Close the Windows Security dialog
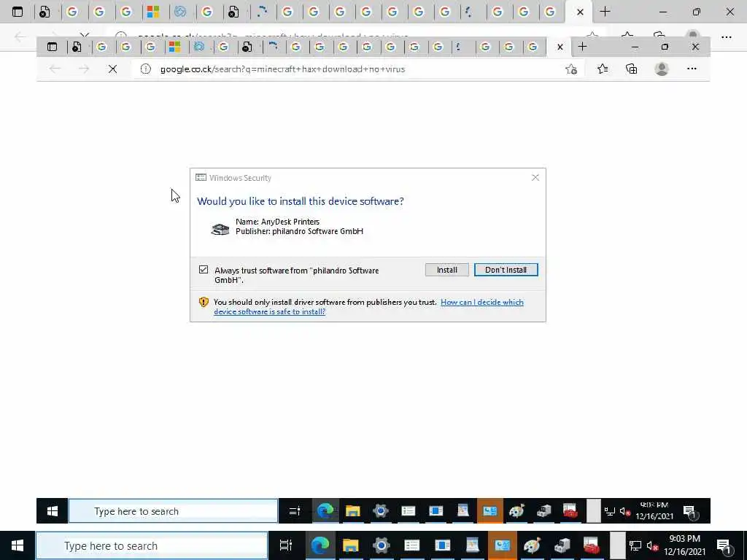 [535, 178]
